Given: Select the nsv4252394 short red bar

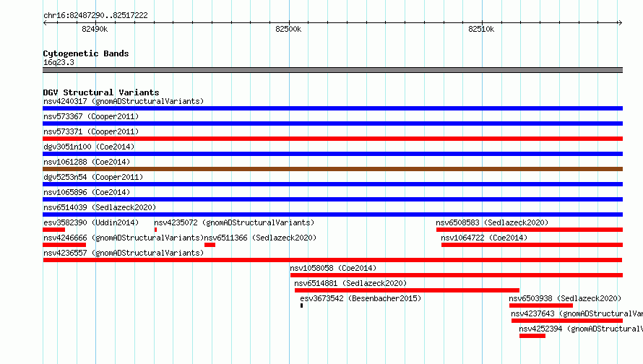Looking at the screenshot, I should 532,336.
